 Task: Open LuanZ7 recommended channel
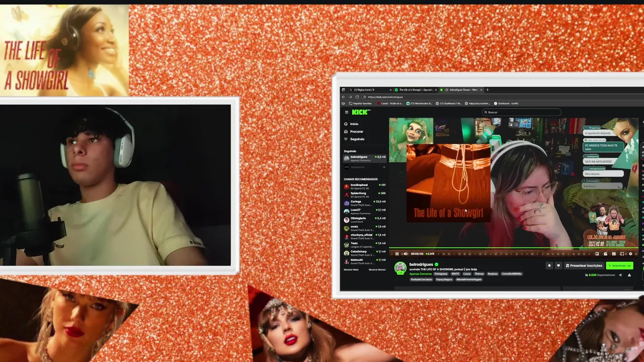pos(365,211)
